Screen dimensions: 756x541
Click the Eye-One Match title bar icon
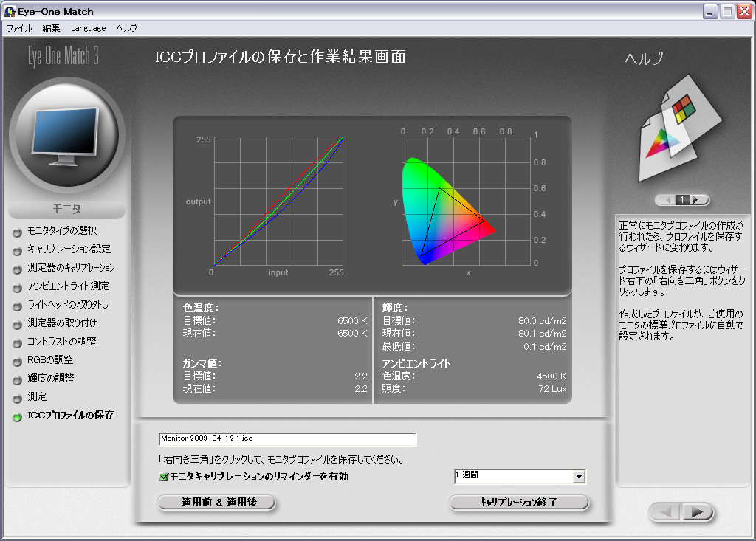[x=10, y=11]
